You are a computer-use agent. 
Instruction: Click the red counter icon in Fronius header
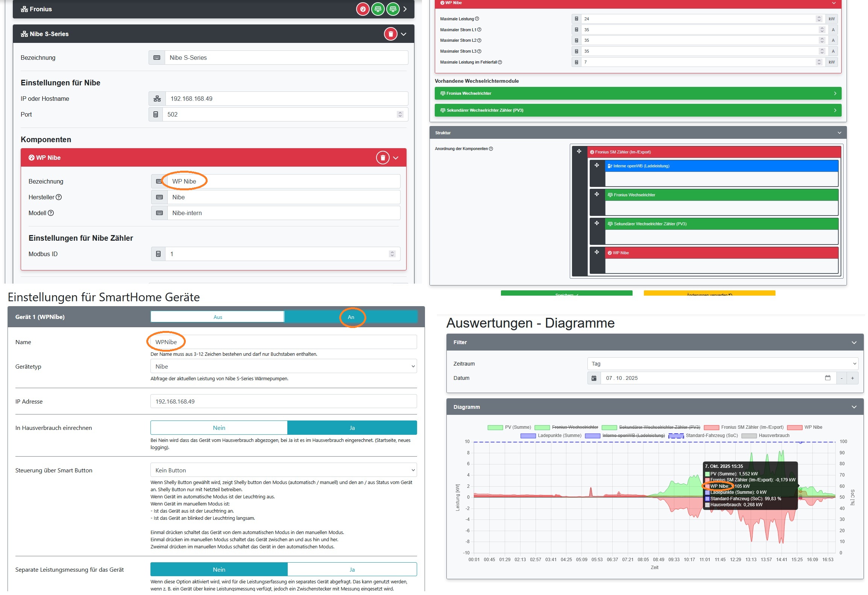click(x=363, y=9)
